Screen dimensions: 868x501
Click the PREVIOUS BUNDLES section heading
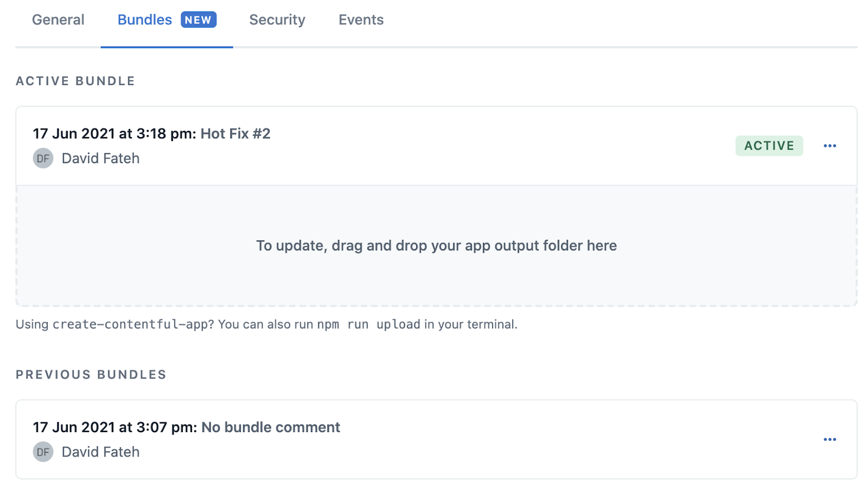point(91,375)
